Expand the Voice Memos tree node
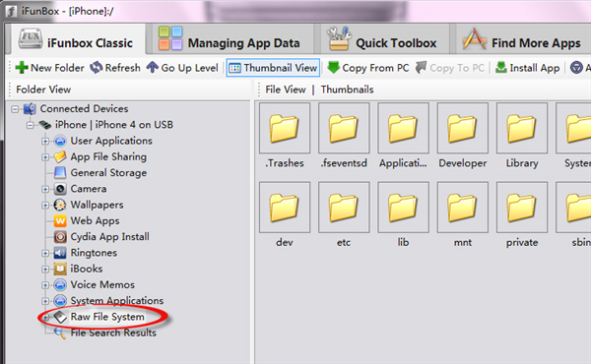Image resolution: width=591 pixels, height=364 pixels. tap(45, 285)
